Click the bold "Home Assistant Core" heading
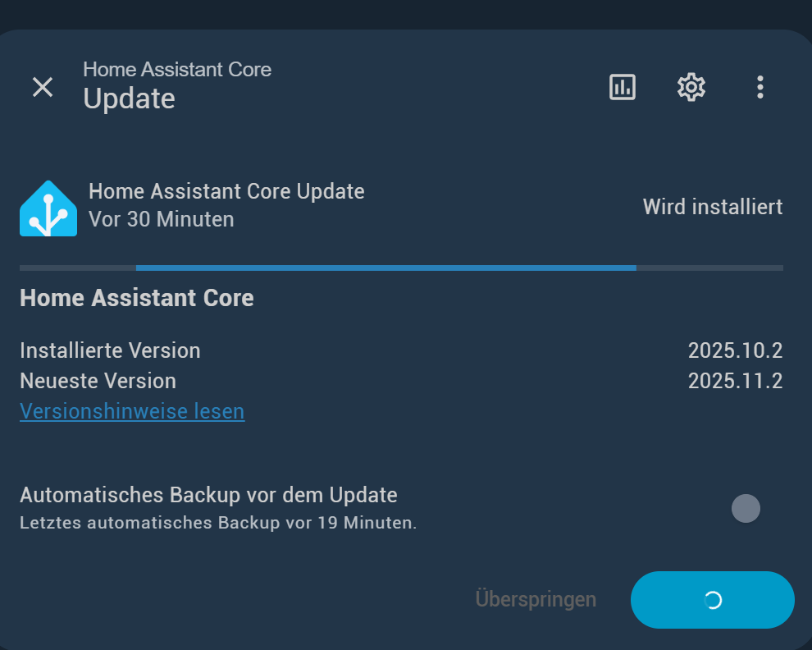Screen dimensions: 812x650 point(137,298)
